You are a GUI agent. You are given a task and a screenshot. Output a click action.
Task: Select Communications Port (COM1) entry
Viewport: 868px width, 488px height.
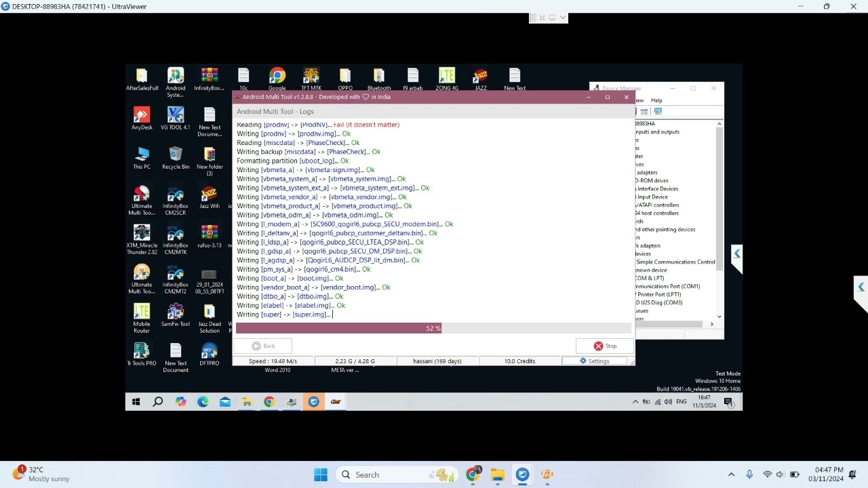point(668,287)
